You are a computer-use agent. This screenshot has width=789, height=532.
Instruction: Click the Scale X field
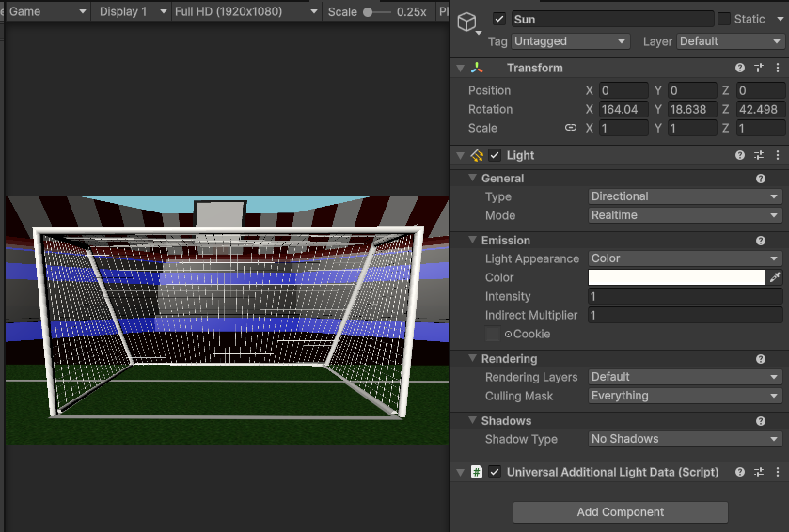coord(623,128)
